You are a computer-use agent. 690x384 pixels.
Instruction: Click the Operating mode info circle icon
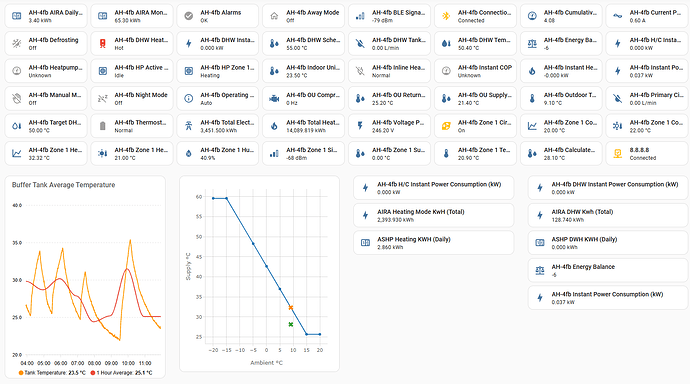click(x=188, y=98)
